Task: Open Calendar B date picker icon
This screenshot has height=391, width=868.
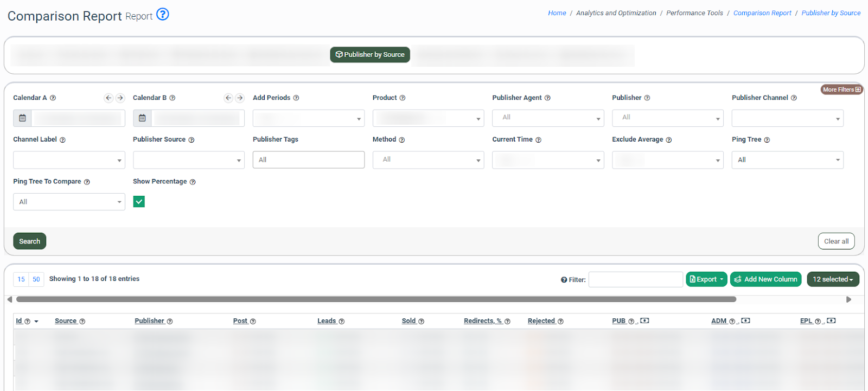Action: click(142, 118)
